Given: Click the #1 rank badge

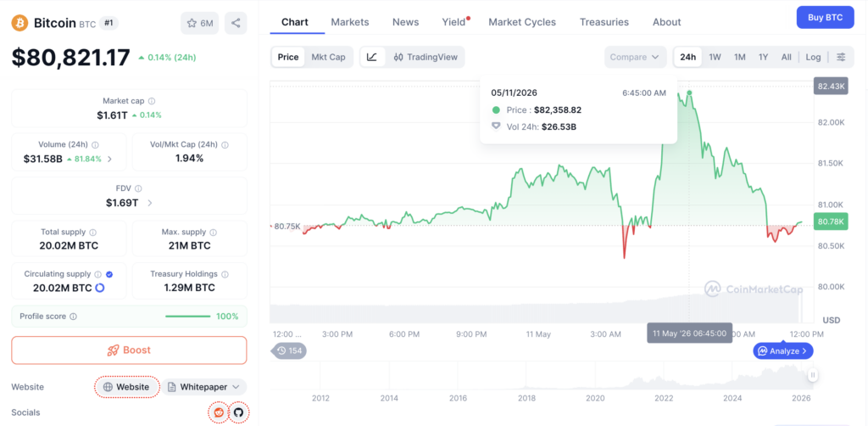Looking at the screenshot, I should [x=108, y=23].
